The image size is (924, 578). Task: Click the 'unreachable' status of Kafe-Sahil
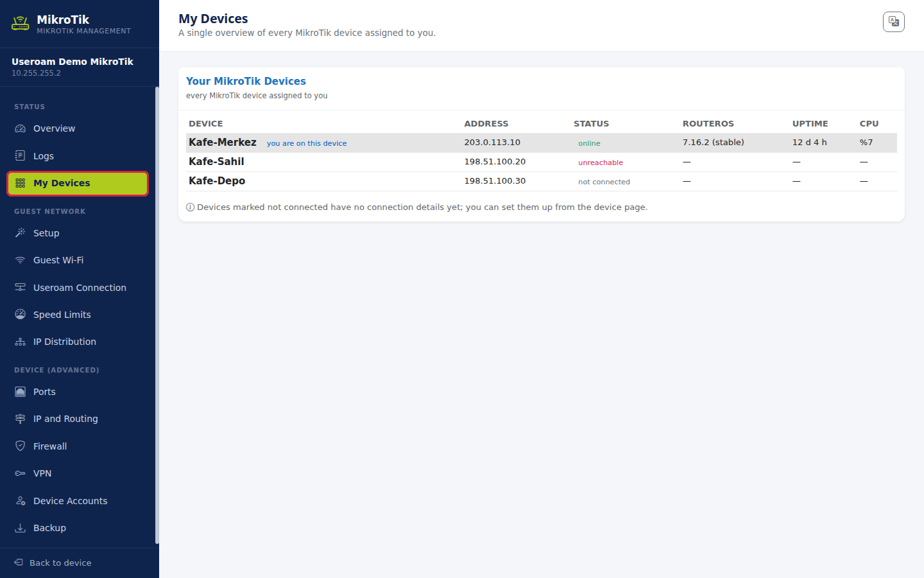[601, 162]
